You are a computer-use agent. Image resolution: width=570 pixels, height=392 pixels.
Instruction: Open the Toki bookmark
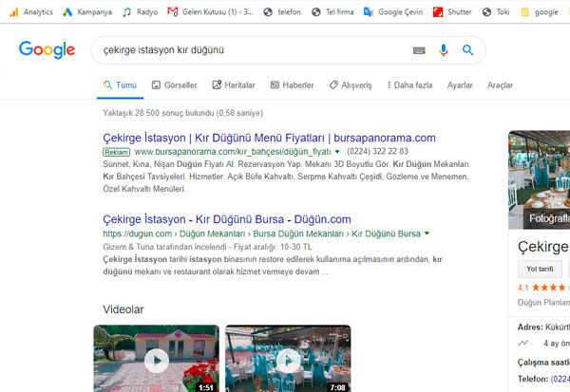point(496,12)
